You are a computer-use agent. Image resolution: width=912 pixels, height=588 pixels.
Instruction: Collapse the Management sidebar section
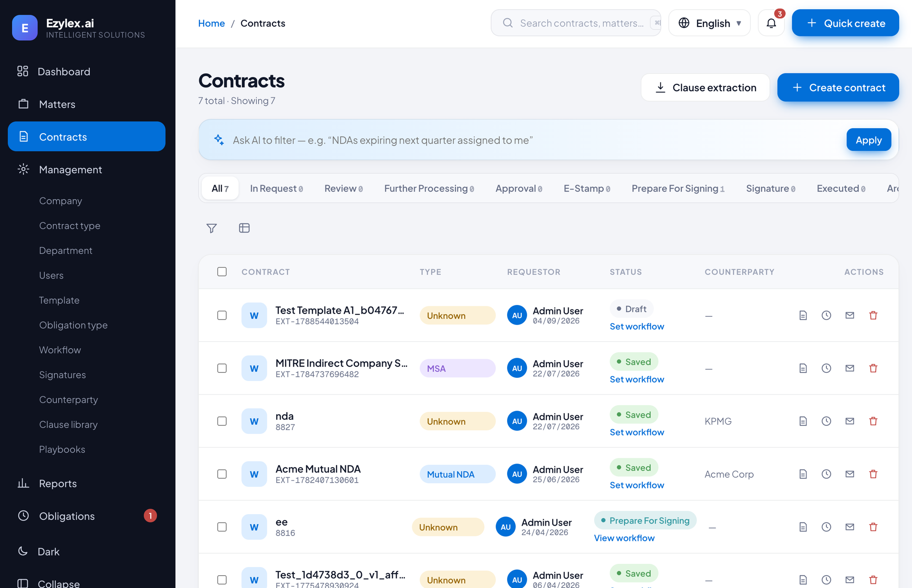(87, 170)
